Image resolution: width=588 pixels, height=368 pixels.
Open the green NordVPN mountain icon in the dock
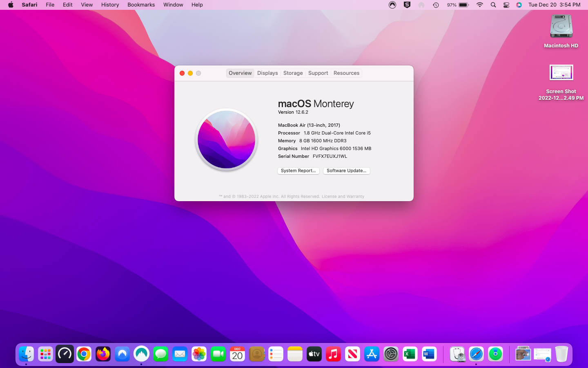coord(141,354)
